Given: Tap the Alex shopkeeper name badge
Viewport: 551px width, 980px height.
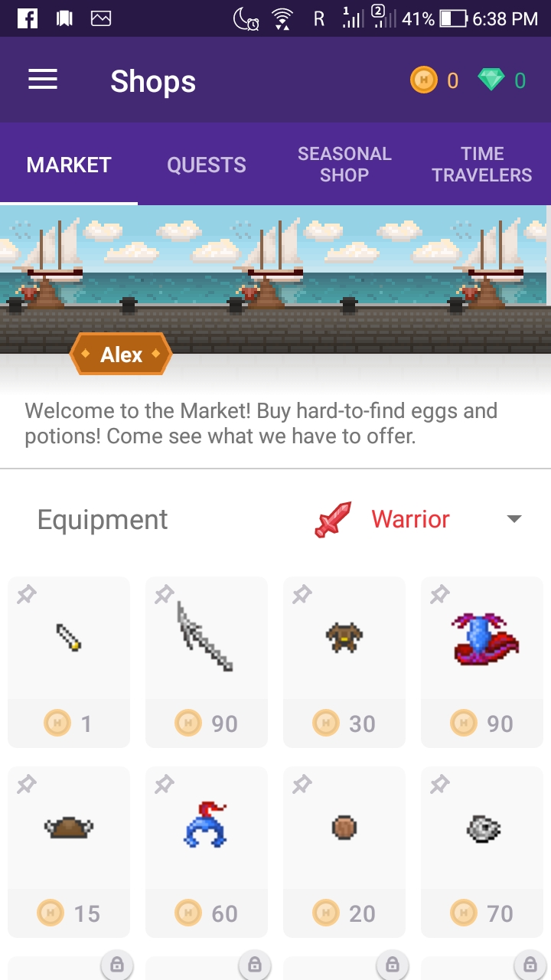Looking at the screenshot, I should pyautogui.click(x=121, y=354).
